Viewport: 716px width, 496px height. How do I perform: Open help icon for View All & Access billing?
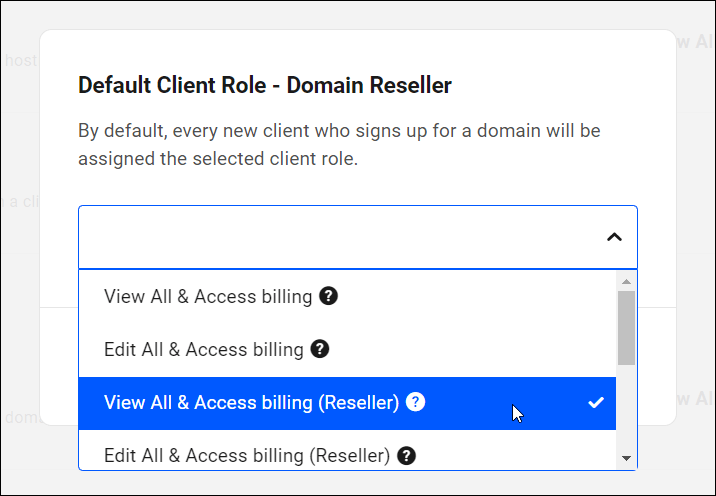(327, 296)
